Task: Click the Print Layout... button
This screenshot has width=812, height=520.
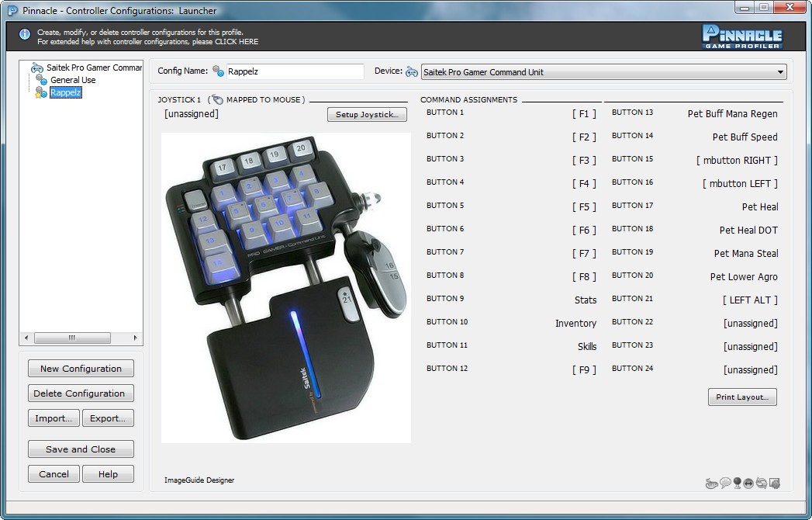Action: coord(742,397)
